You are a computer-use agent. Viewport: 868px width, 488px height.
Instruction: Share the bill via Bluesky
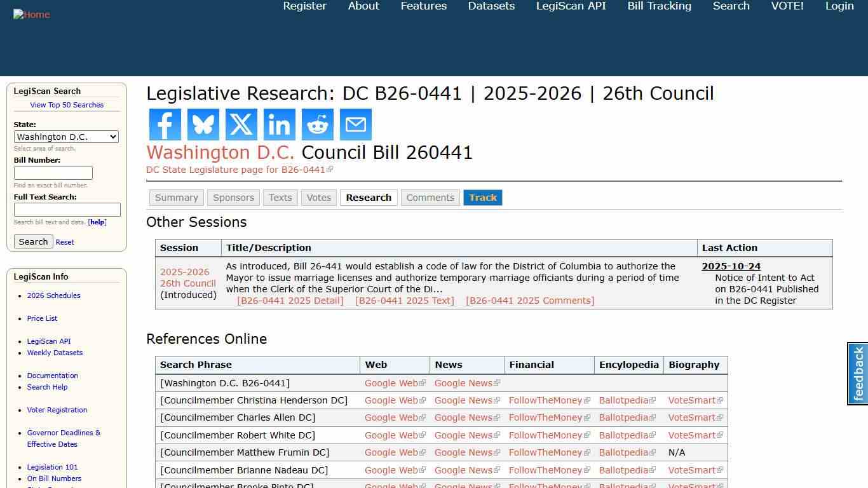click(x=203, y=125)
